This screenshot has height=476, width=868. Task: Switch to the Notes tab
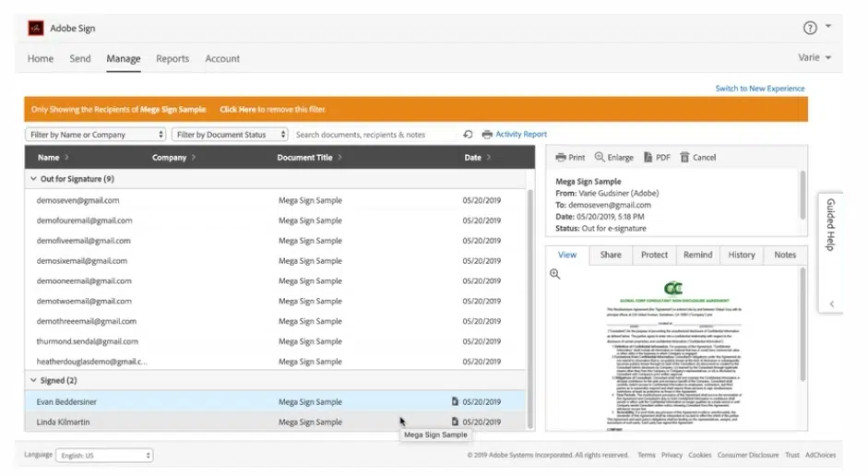[785, 255]
